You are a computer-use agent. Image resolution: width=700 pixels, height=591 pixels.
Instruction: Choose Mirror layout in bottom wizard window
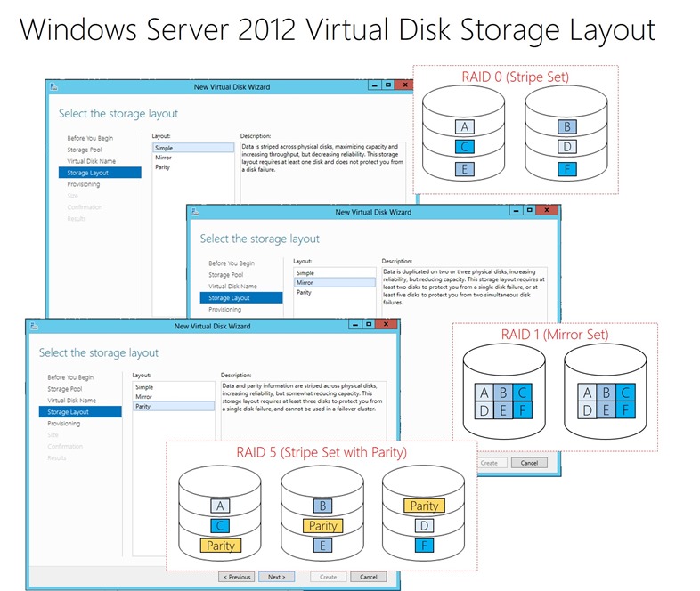click(143, 397)
